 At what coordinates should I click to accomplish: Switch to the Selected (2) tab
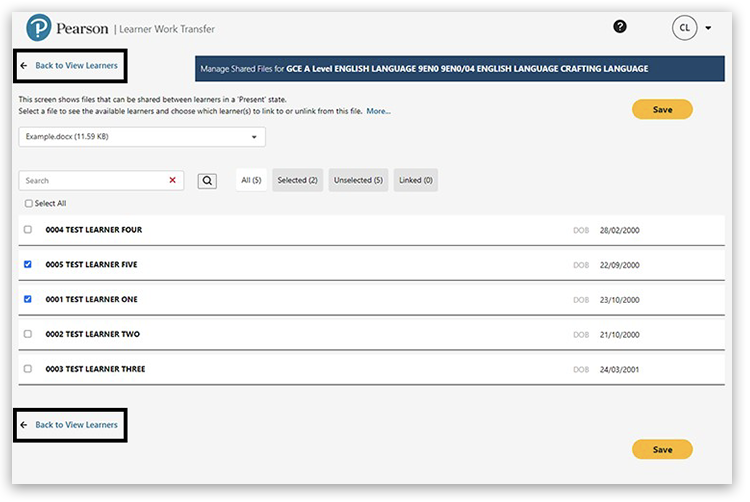coord(297,180)
